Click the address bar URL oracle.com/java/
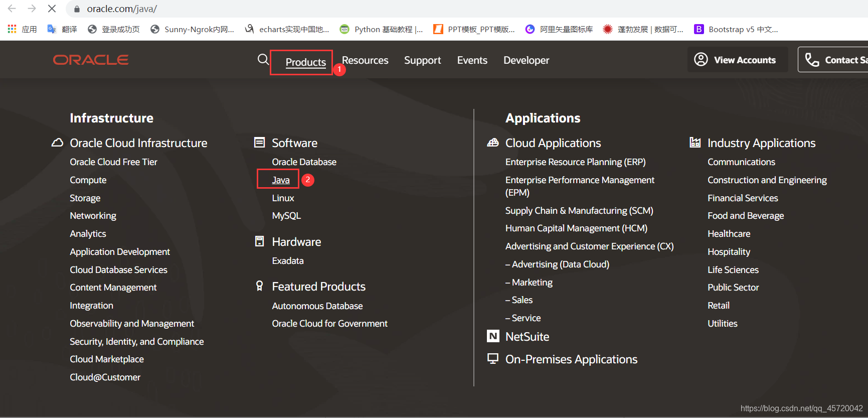868x418 pixels. point(122,9)
